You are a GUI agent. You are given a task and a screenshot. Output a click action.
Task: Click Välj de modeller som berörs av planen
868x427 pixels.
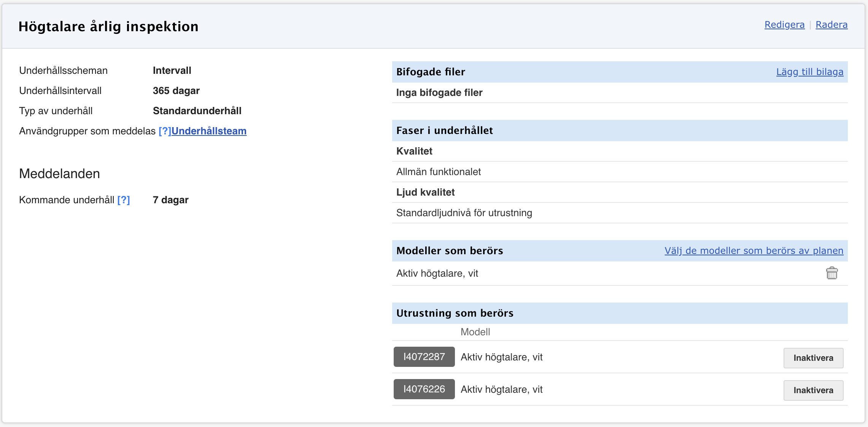tap(754, 251)
